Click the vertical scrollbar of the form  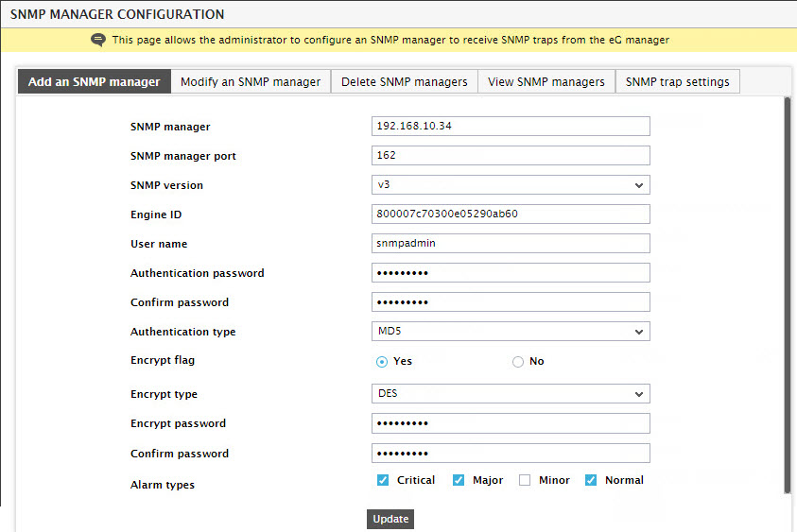point(788,295)
